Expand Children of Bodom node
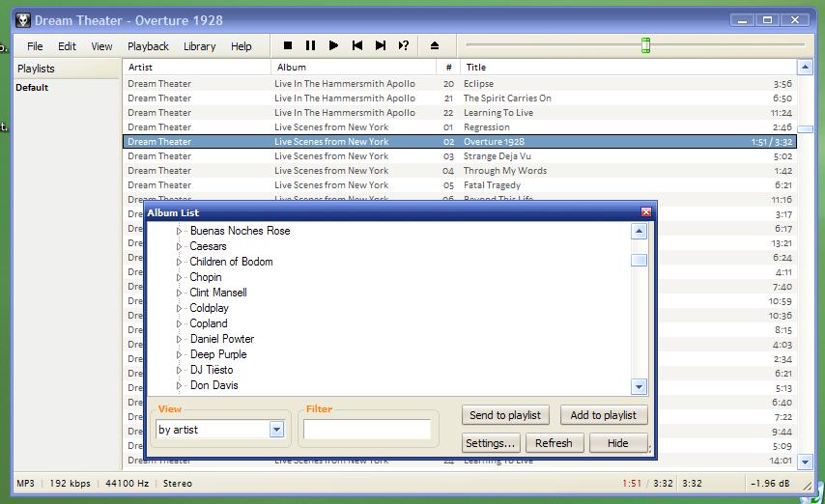Image resolution: width=825 pixels, height=504 pixels. (179, 262)
